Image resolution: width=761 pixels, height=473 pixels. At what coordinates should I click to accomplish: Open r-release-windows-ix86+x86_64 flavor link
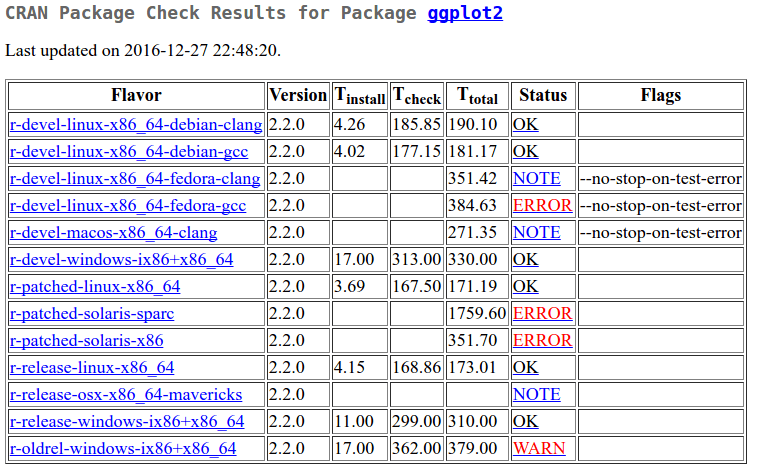127,422
